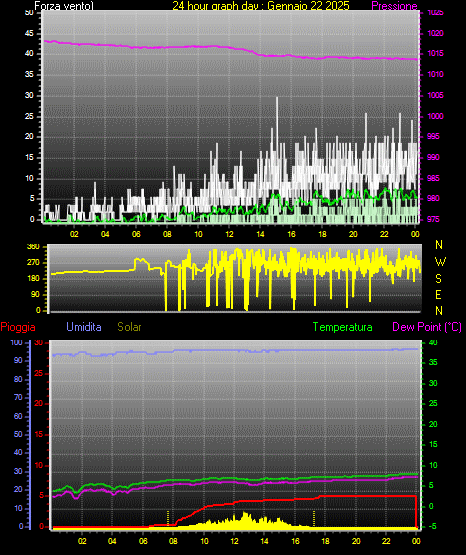Click the Forza vento title label
This screenshot has width=466, height=555.
coord(64,6)
